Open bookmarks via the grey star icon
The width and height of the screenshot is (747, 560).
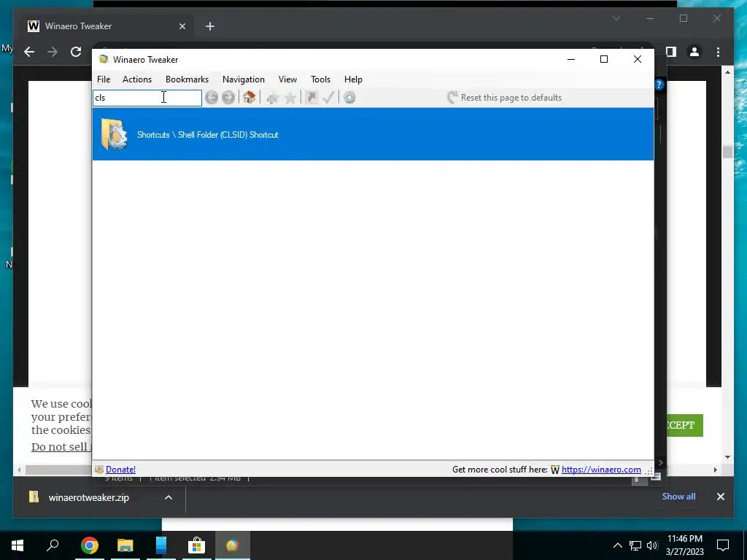click(290, 98)
